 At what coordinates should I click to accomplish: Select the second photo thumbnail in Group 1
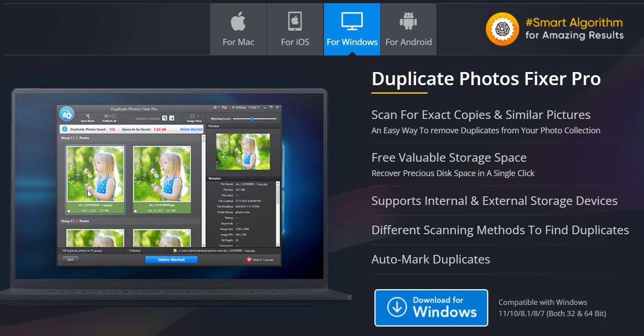[162, 173]
